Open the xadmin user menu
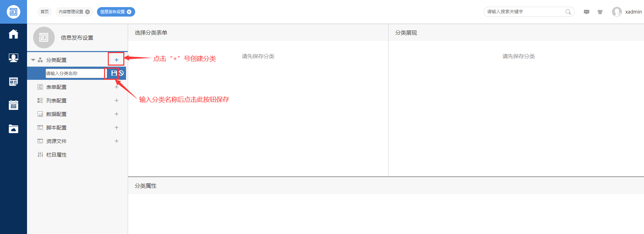The image size is (644, 234). click(627, 12)
